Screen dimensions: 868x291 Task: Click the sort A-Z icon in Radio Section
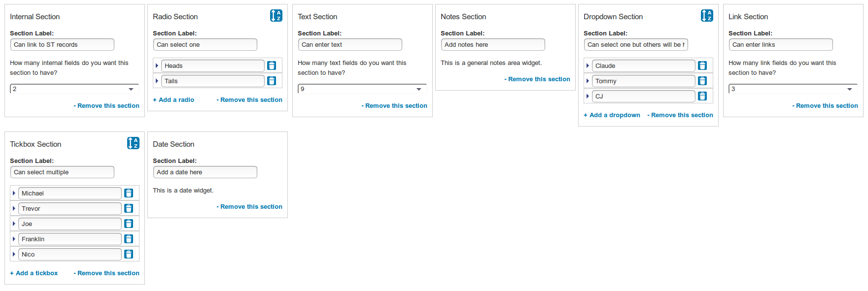click(x=276, y=16)
